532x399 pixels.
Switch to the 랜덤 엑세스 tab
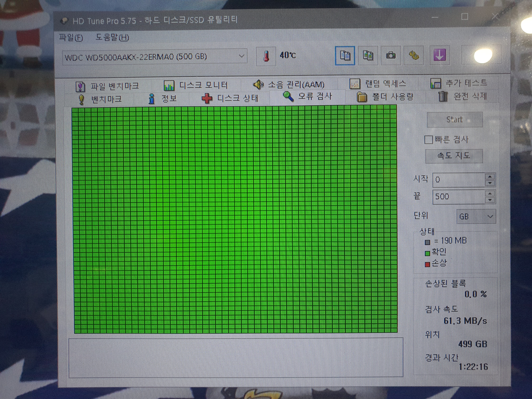click(x=378, y=84)
